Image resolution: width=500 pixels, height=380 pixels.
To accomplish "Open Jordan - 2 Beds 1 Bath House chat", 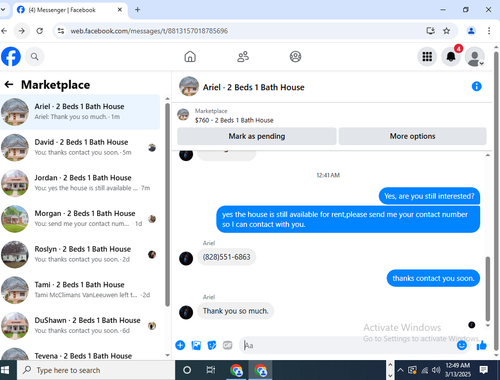I will point(80,183).
